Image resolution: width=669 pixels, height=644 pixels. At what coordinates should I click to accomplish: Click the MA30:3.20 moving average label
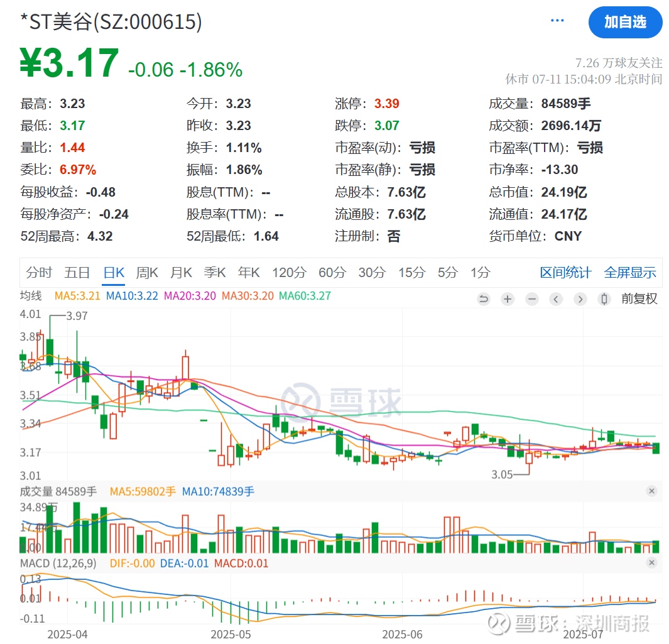click(247, 296)
